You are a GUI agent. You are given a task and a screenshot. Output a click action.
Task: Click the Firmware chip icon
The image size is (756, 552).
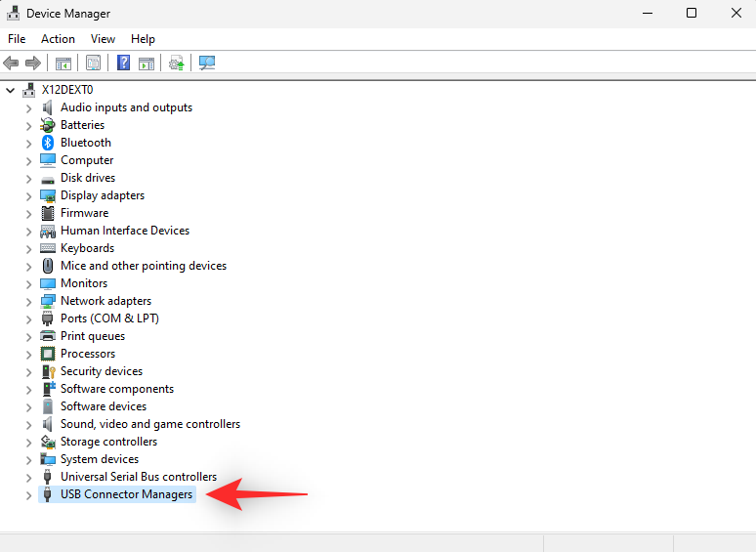point(47,213)
